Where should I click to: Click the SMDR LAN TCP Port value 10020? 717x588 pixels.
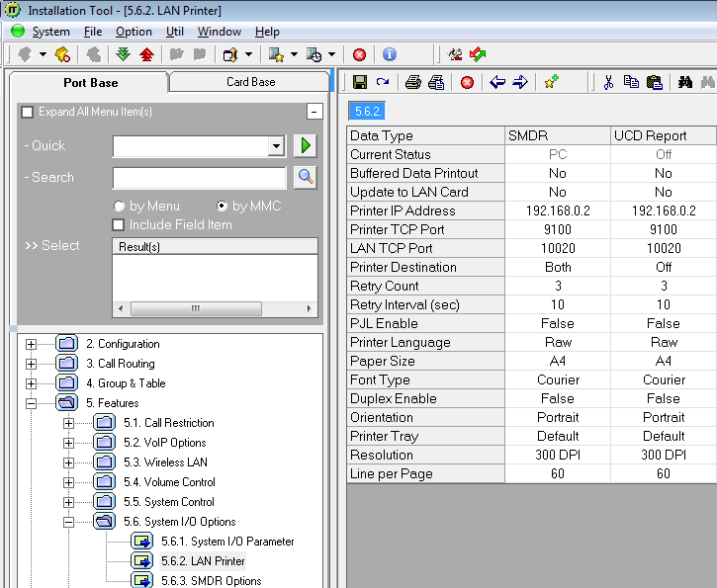pyautogui.click(x=558, y=248)
